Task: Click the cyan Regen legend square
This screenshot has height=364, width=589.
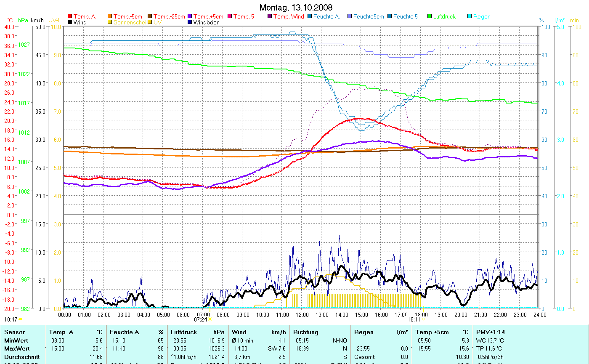Action: [x=470, y=16]
